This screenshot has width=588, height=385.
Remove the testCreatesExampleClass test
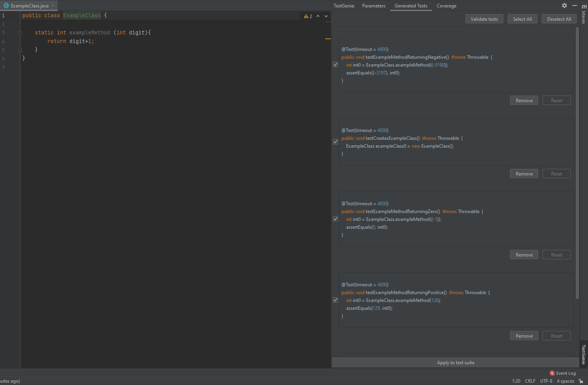pos(524,174)
